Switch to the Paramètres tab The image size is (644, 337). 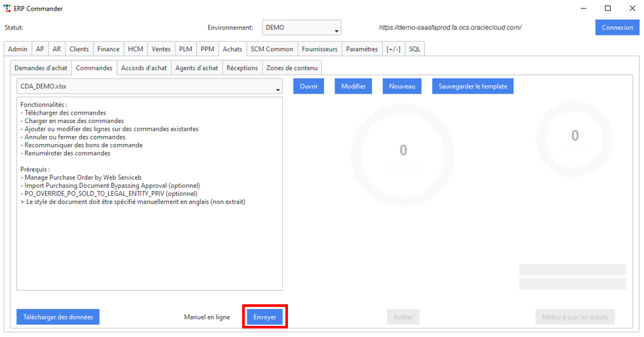pyautogui.click(x=362, y=49)
